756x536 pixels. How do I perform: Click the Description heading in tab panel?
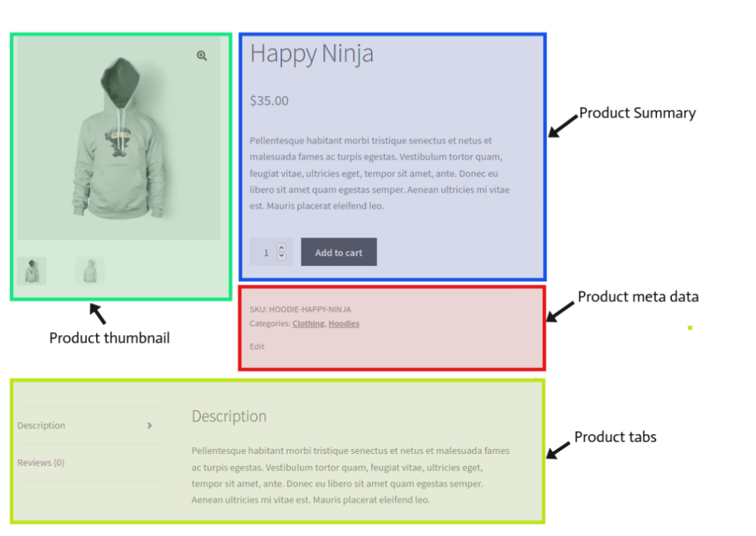(x=228, y=416)
